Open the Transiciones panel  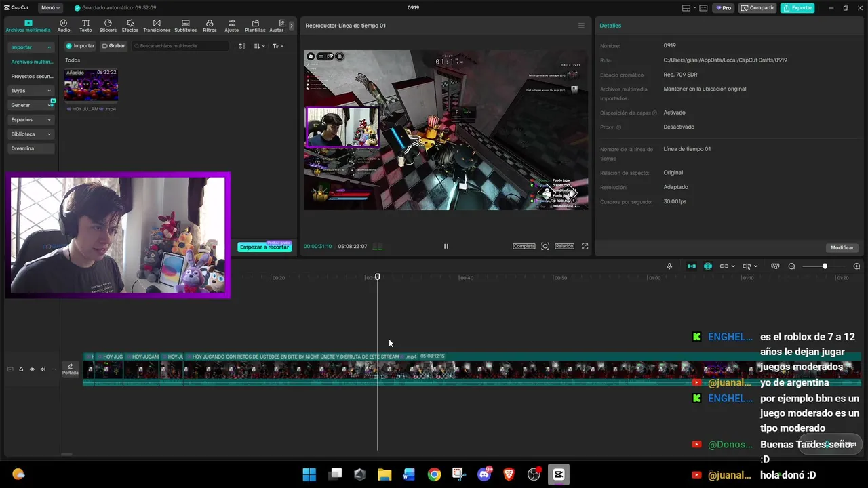(x=157, y=26)
